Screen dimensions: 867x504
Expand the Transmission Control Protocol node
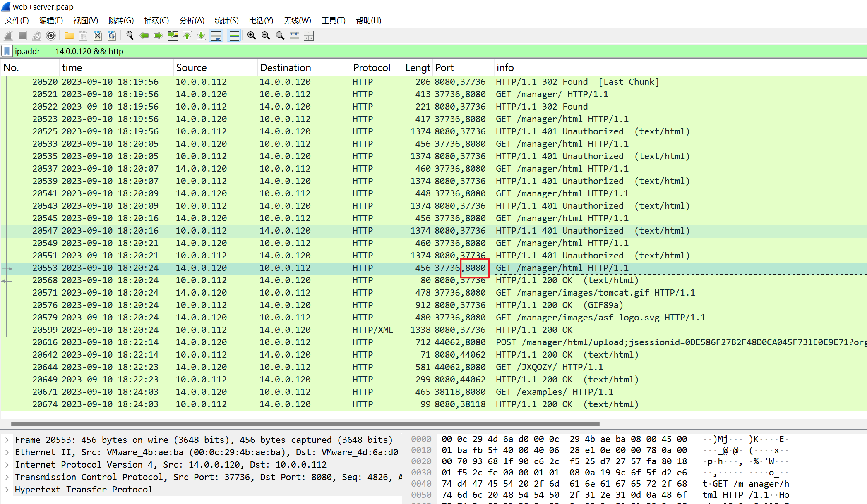click(7, 477)
